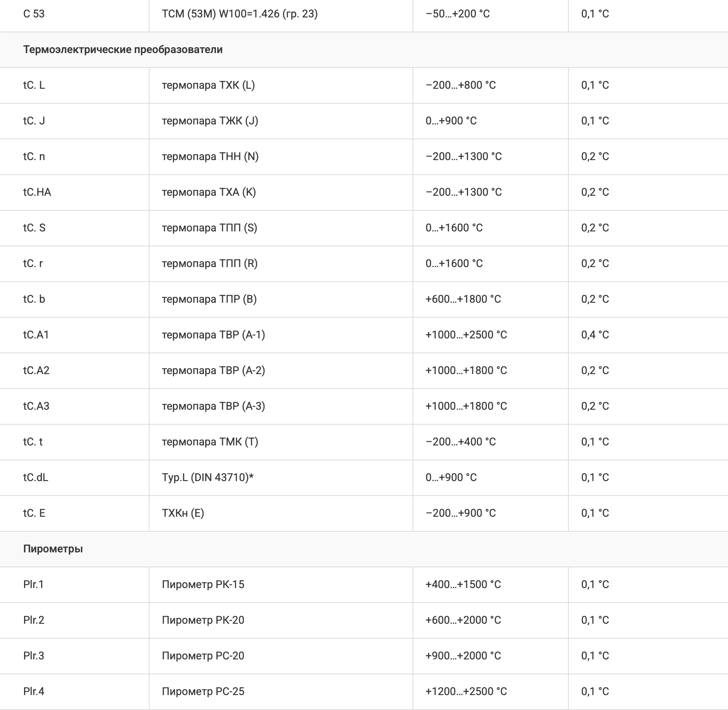Click the 'Plr.2' code cell
The image size is (728, 710).
click(34, 620)
